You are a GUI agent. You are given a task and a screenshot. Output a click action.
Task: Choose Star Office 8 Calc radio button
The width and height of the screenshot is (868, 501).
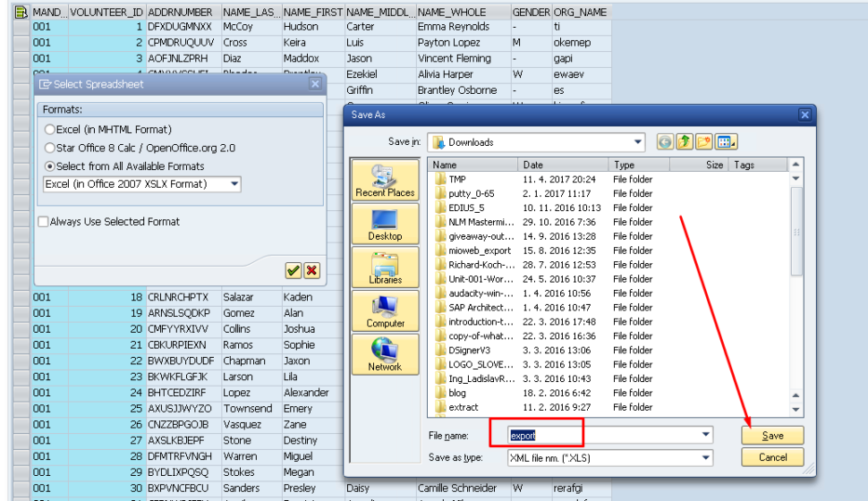(x=50, y=148)
